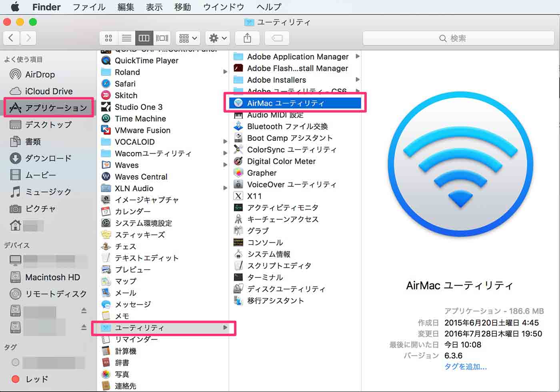Select Macintosh HD in the sidebar
Screen dimensions: 560x392
click(49, 277)
